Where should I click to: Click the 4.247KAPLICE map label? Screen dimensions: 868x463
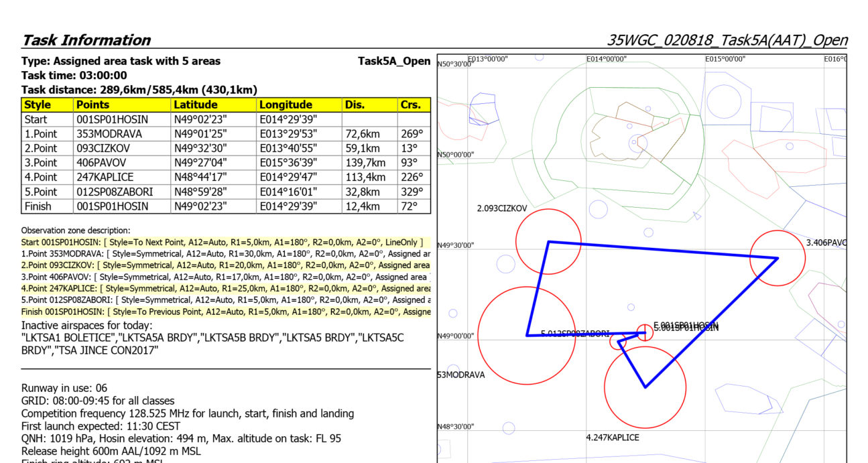[x=612, y=438]
